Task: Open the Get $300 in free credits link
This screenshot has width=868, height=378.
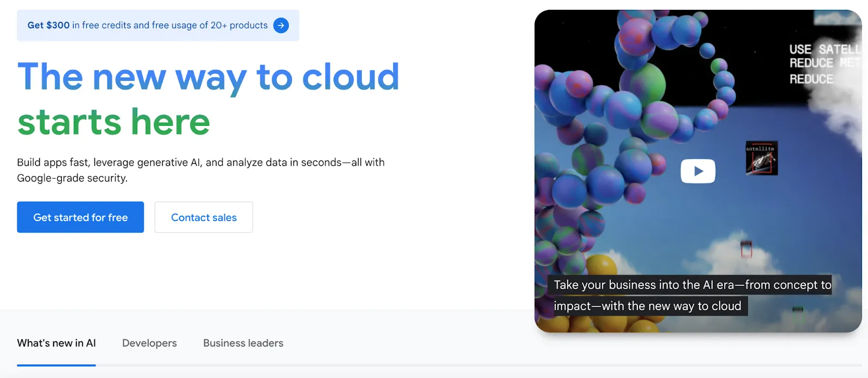Action: [158, 25]
